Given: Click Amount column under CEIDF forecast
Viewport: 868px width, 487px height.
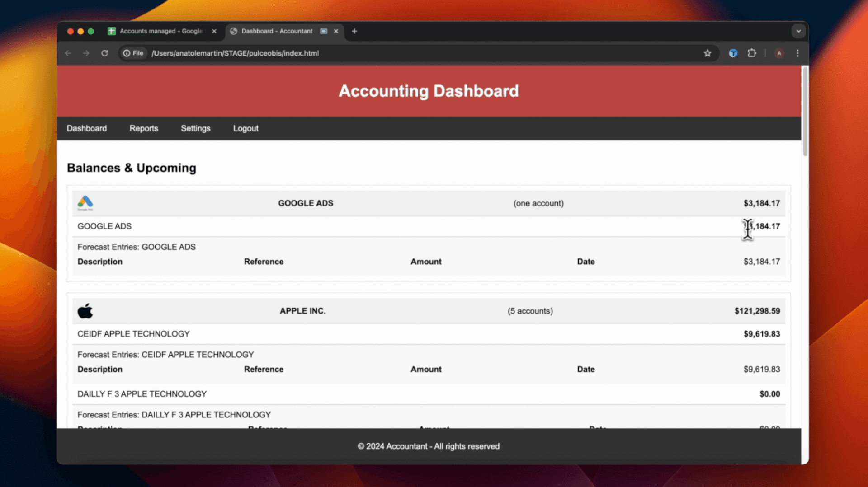Looking at the screenshot, I should 426,369.
